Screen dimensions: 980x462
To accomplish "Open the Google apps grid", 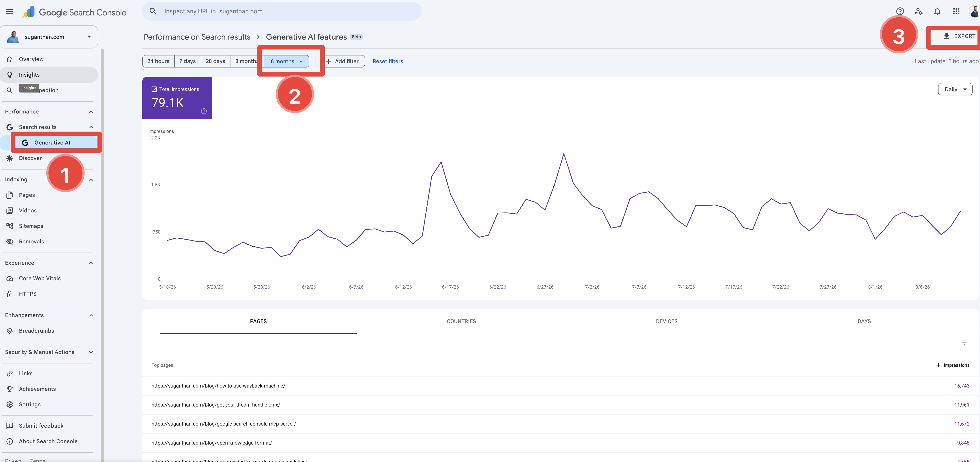I will click(956, 11).
